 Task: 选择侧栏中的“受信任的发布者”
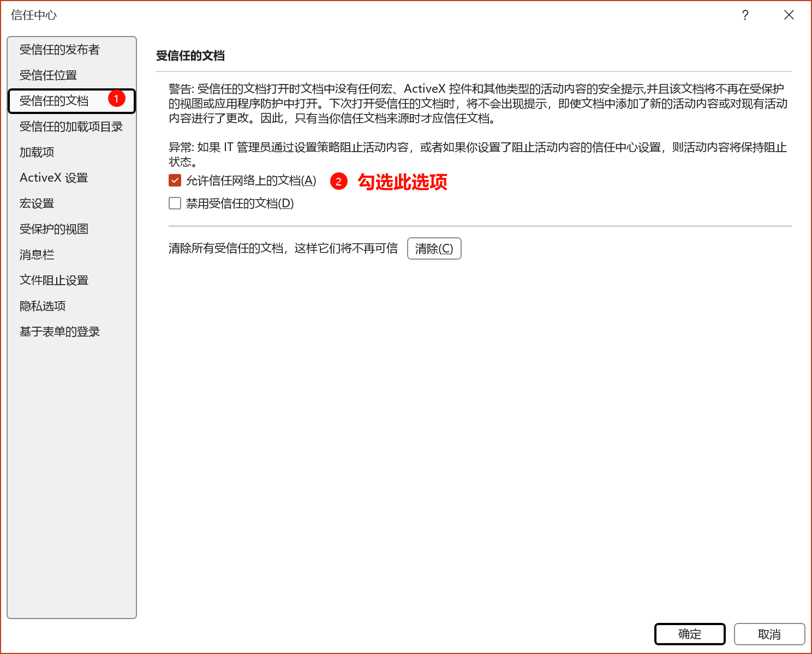pos(60,49)
